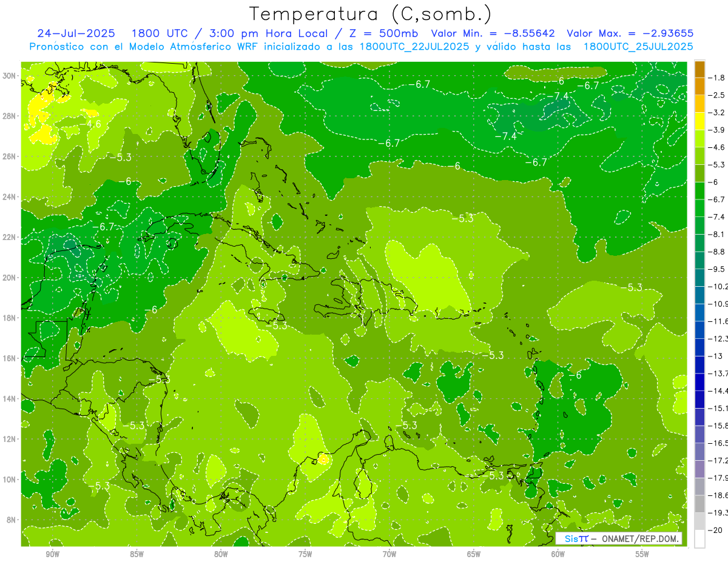Select initialization time "1800UTC_22JUL2025"
Viewport: 728px width, 562px height.
(x=414, y=46)
